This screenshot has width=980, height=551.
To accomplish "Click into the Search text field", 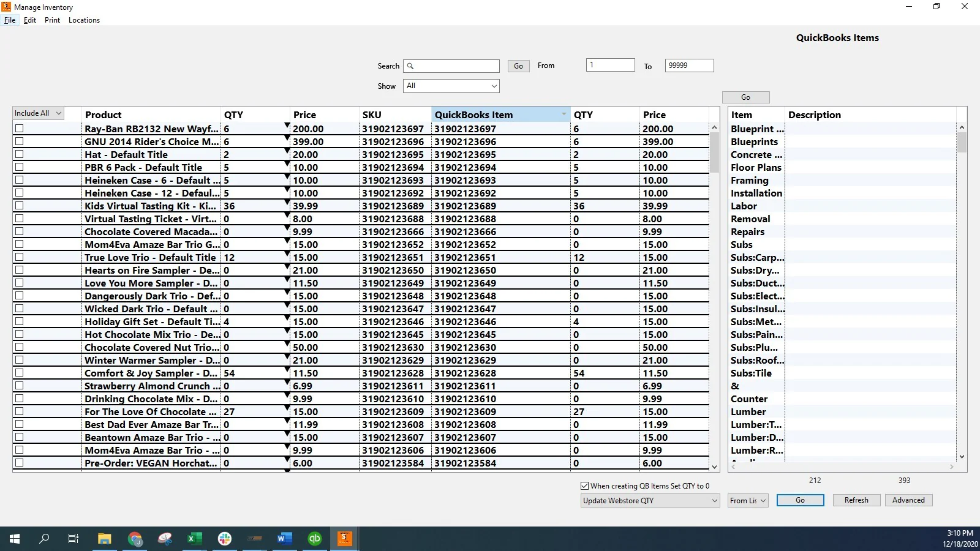I will [457, 66].
